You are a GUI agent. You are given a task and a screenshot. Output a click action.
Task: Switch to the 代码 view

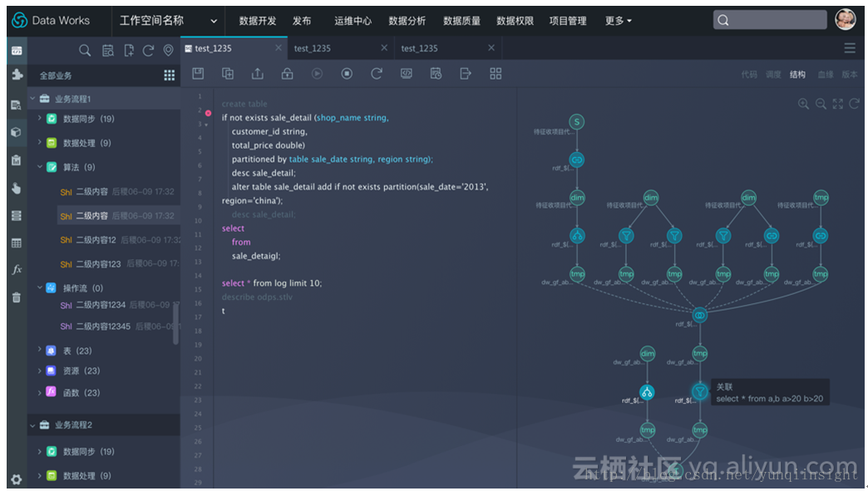(x=749, y=75)
